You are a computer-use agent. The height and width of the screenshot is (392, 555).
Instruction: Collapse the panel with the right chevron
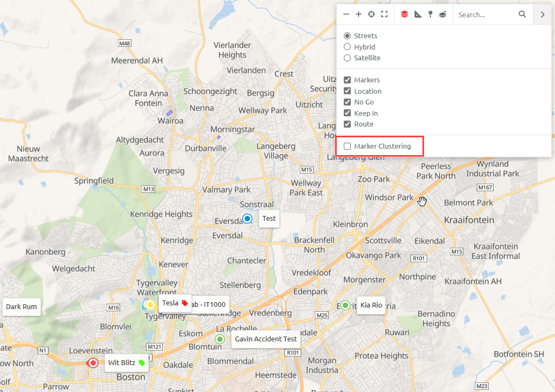(542, 15)
